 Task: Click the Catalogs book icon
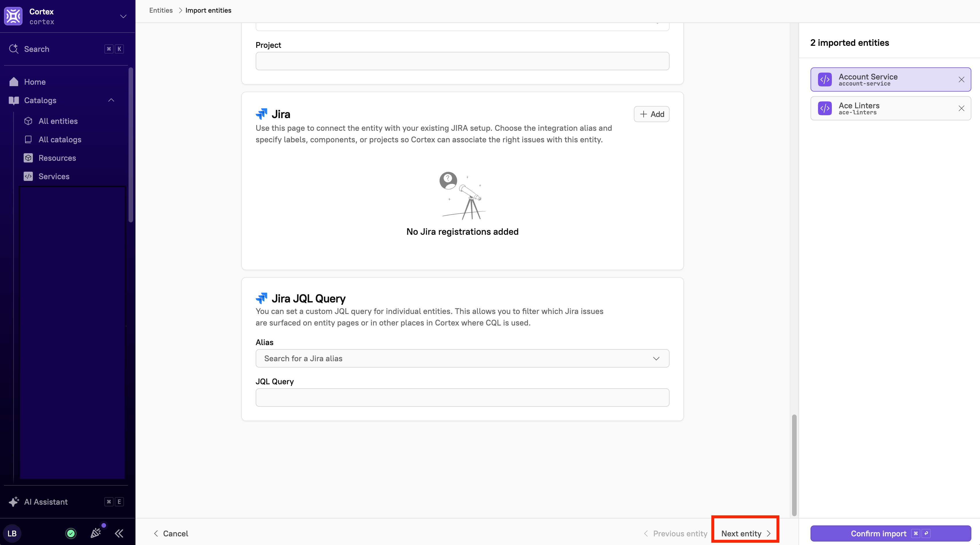(14, 101)
